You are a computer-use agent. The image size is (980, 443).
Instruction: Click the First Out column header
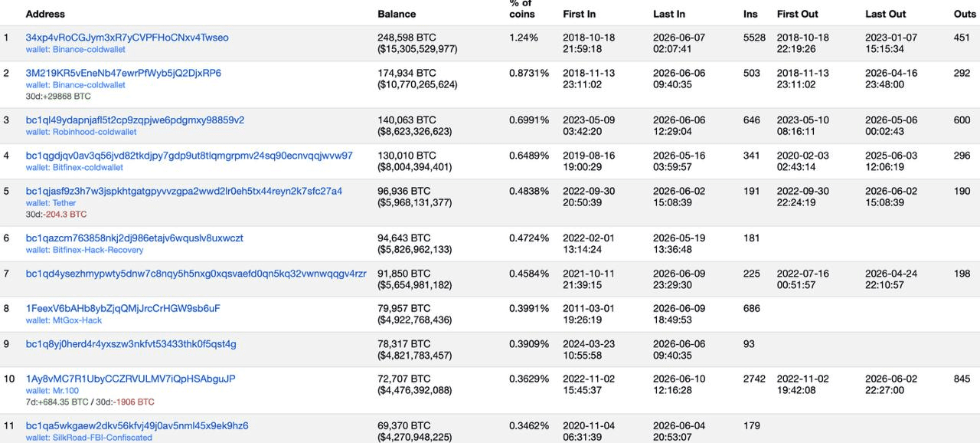coord(798,14)
